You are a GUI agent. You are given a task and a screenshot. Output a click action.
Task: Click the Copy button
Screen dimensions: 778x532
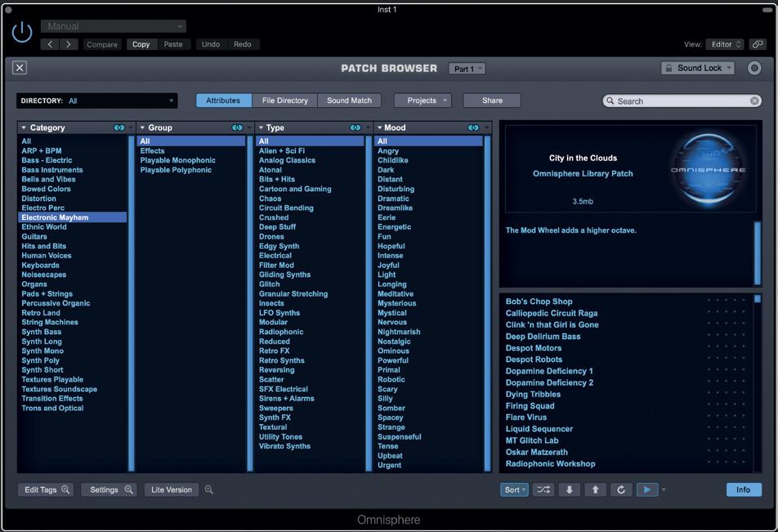[141, 44]
